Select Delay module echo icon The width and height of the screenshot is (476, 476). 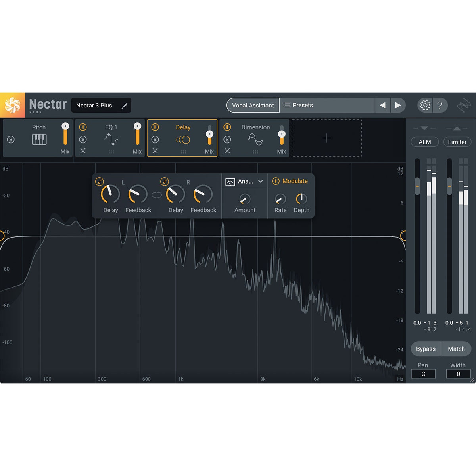[x=183, y=140]
